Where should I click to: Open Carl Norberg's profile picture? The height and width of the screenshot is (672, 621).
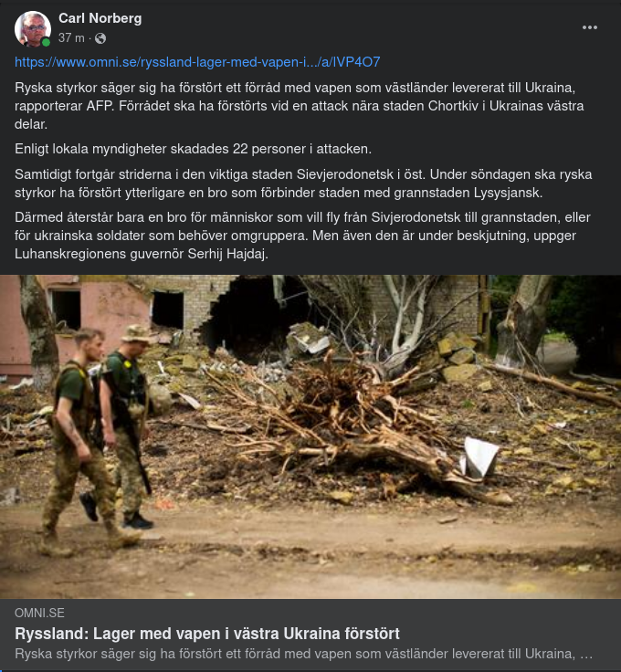tap(33, 28)
